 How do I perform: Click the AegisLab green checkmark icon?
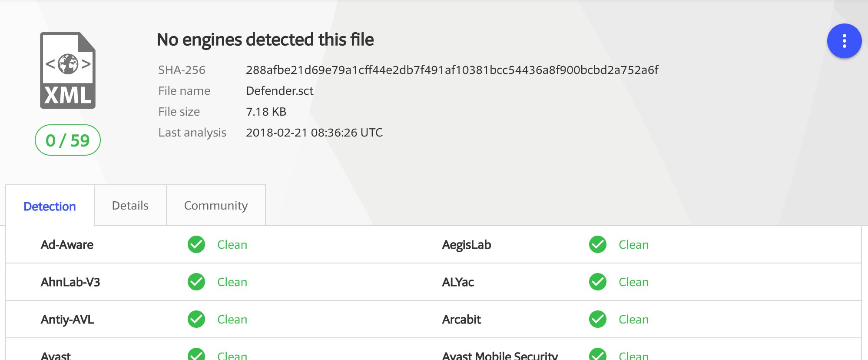click(x=598, y=244)
